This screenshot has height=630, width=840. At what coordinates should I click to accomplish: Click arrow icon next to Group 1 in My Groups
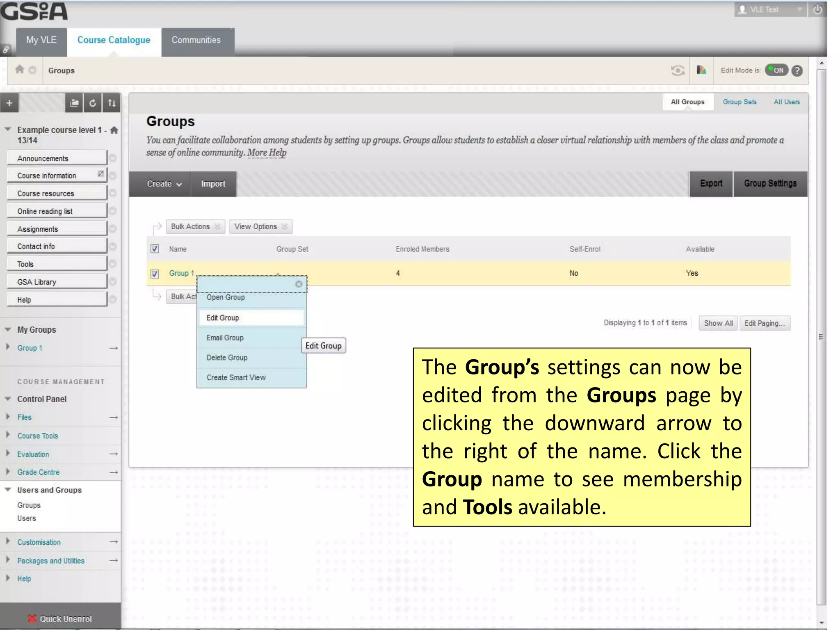point(114,348)
